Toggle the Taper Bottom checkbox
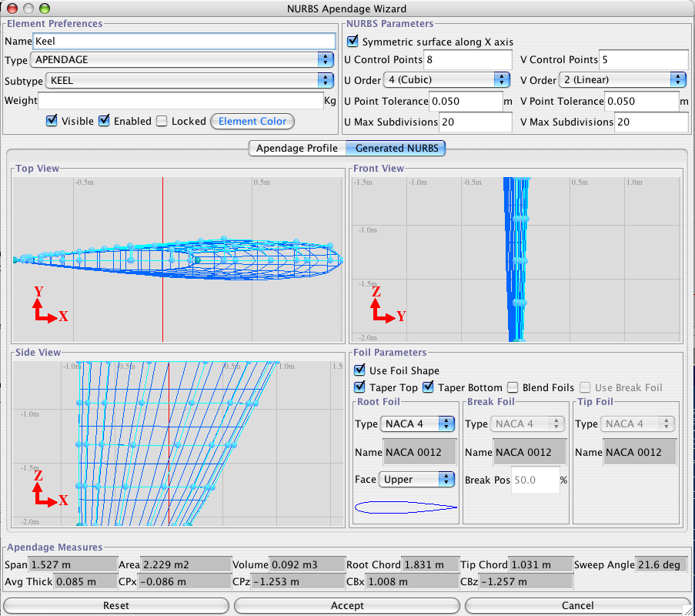 coord(429,387)
